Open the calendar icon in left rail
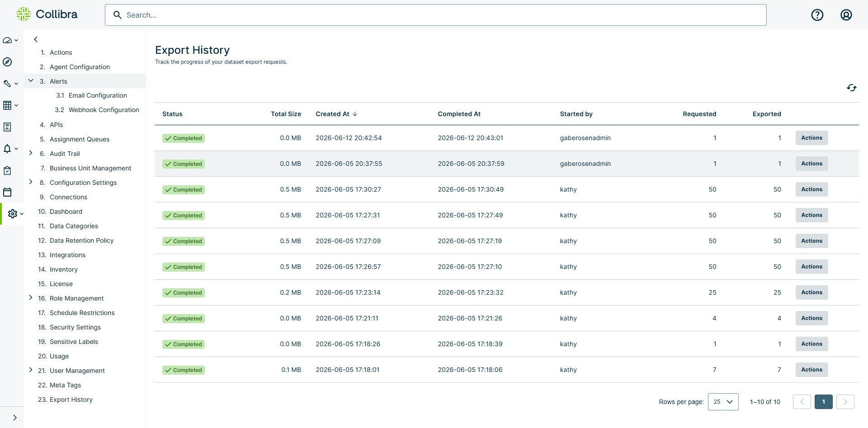The height and width of the screenshot is (428, 868). [7, 192]
